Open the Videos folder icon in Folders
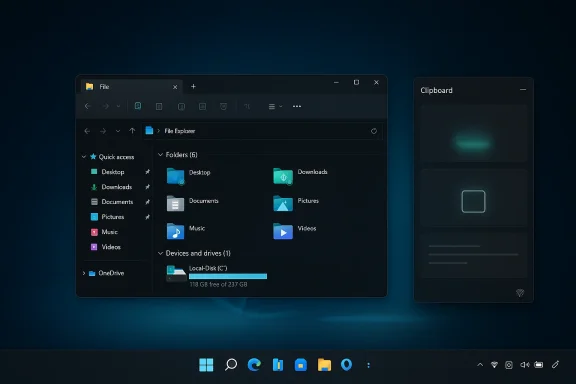 (283, 231)
